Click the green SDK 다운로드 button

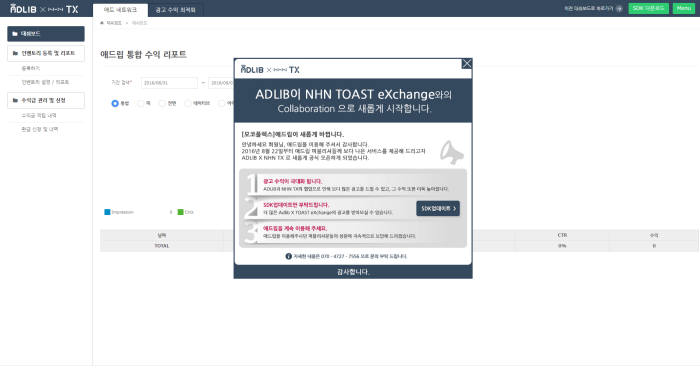coord(648,8)
